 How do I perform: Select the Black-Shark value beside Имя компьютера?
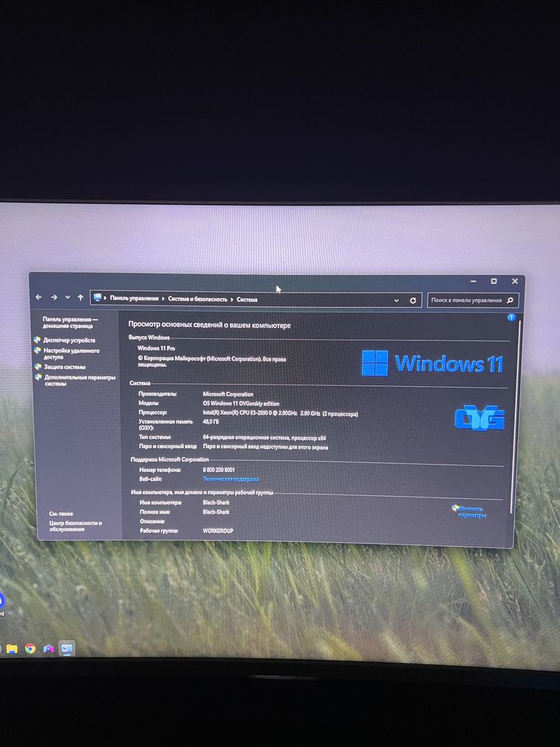click(217, 503)
